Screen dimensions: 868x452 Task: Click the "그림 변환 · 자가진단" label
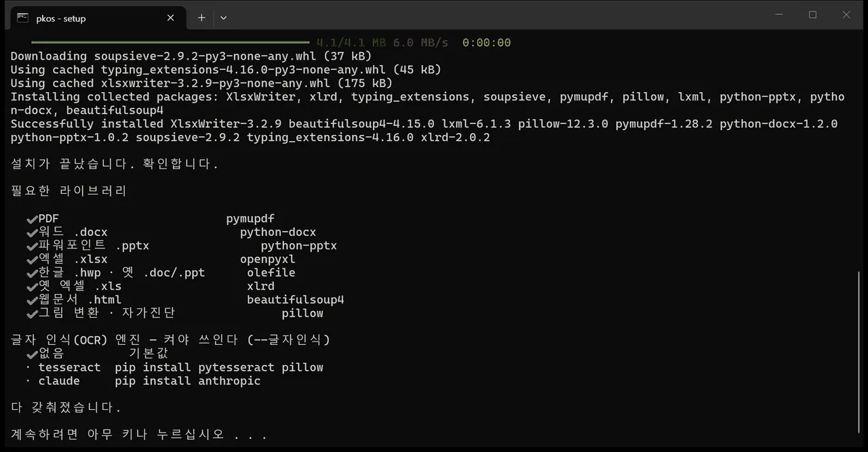[x=106, y=313]
